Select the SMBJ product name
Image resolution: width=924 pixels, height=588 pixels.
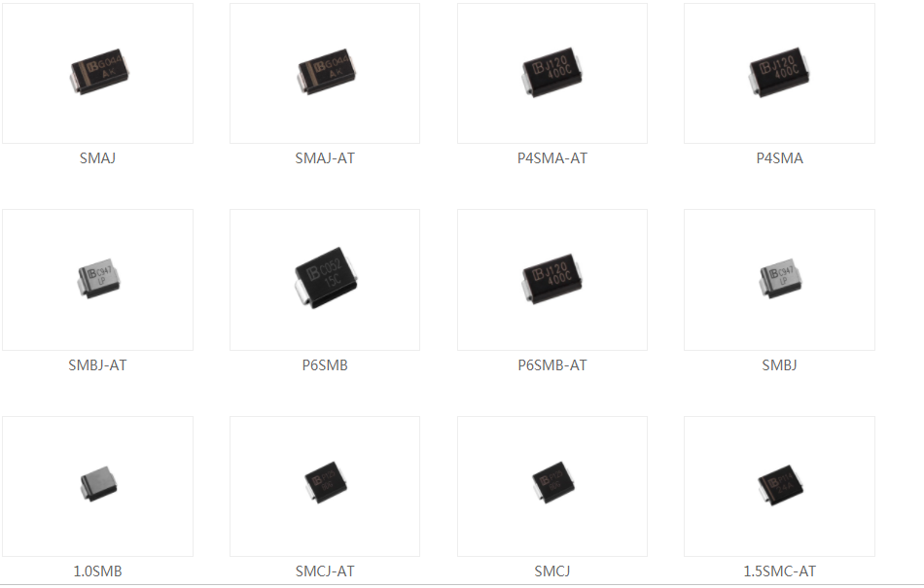click(779, 365)
